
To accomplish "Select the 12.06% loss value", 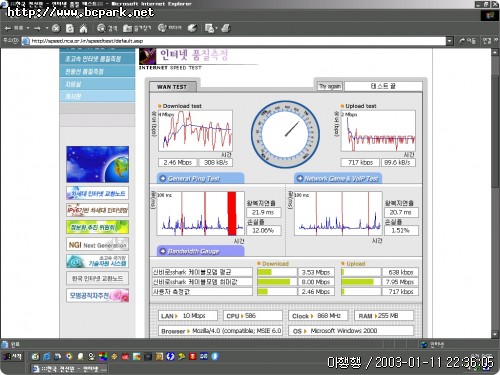I will [x=263, y=230].
